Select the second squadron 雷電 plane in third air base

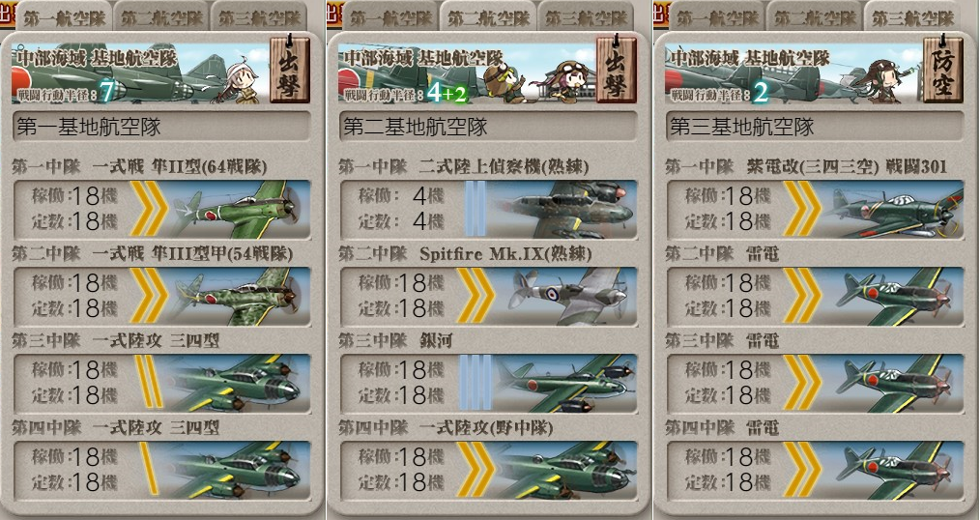click(815, 297)
